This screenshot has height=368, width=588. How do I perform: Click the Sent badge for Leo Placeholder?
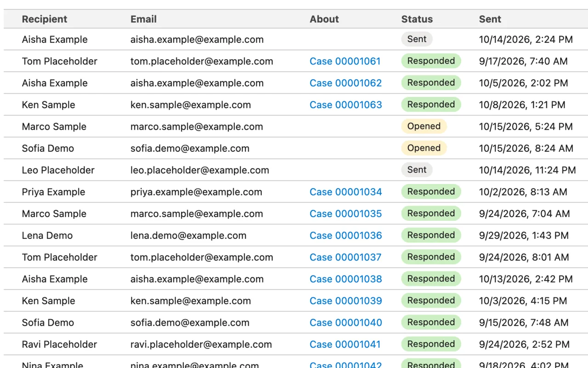417,170
